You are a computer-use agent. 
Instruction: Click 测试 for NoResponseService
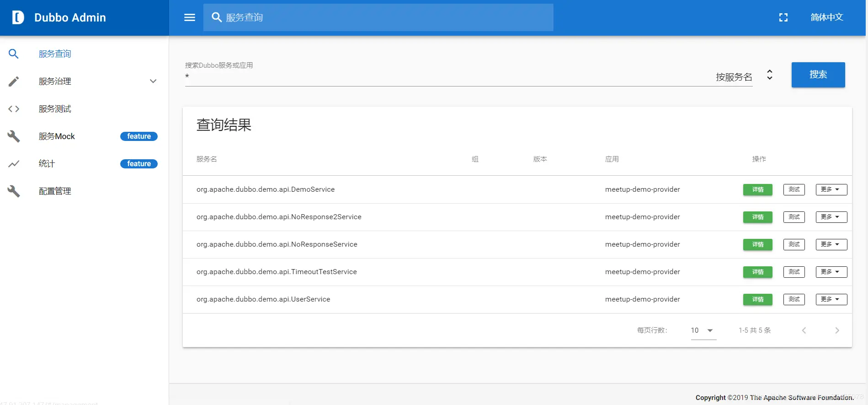click(794, 244)
